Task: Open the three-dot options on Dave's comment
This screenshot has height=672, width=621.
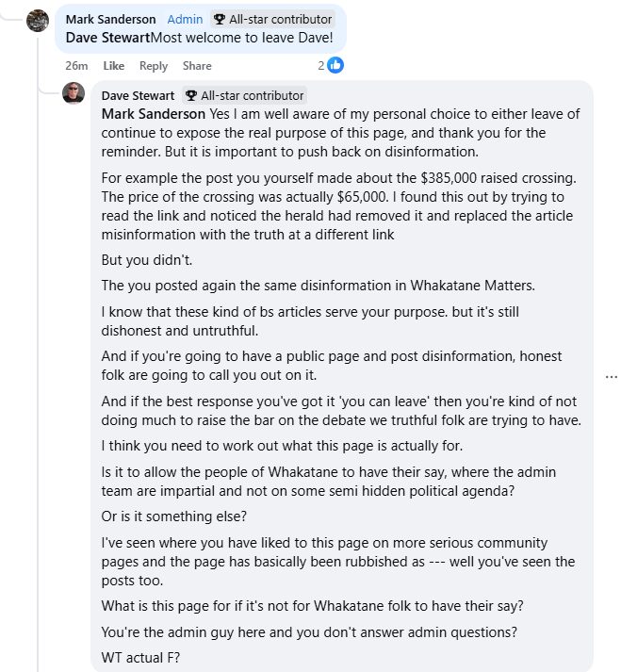Action: [611, 376]
